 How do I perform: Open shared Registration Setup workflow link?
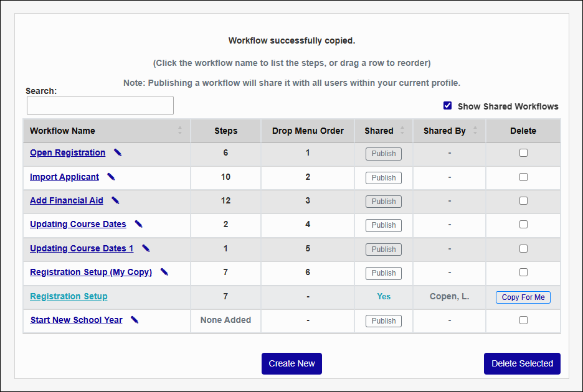tap(69, 297)
